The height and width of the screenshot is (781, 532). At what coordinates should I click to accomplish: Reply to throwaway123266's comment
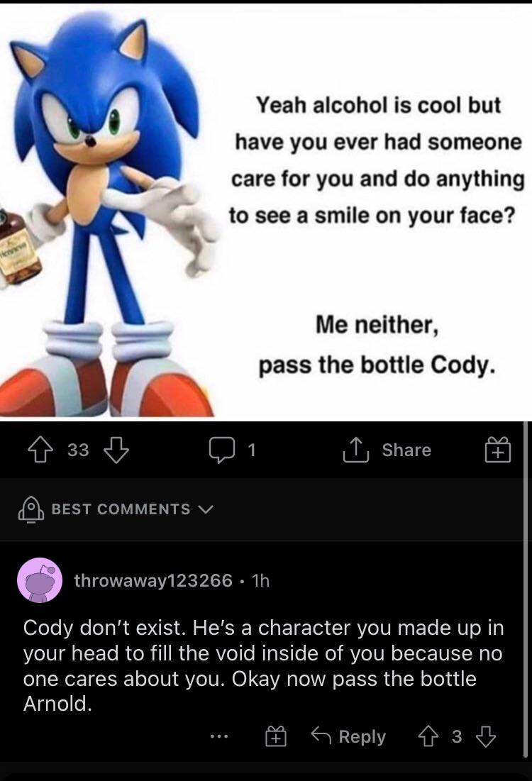coord(350,737)
